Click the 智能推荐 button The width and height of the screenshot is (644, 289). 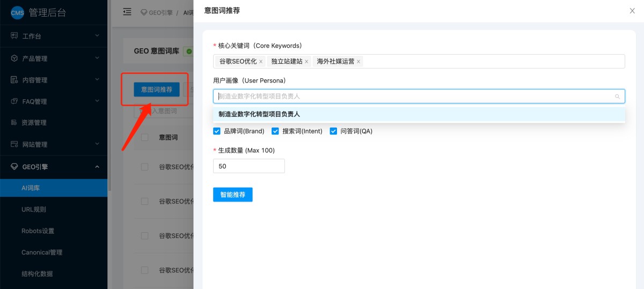(232, 195)
